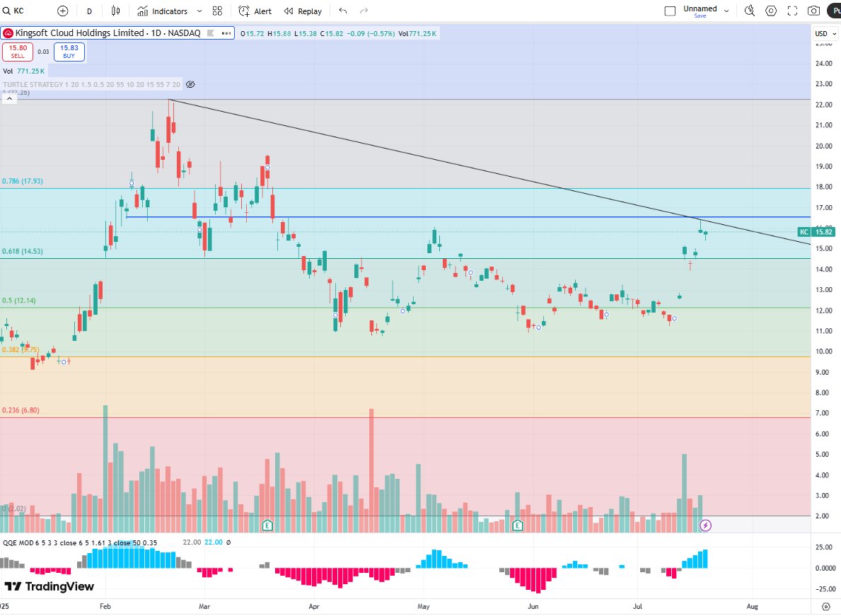Screen dimensions: 841x616
Task: Select the TURTLE STRATEGY legend entry
Action: 92,84
